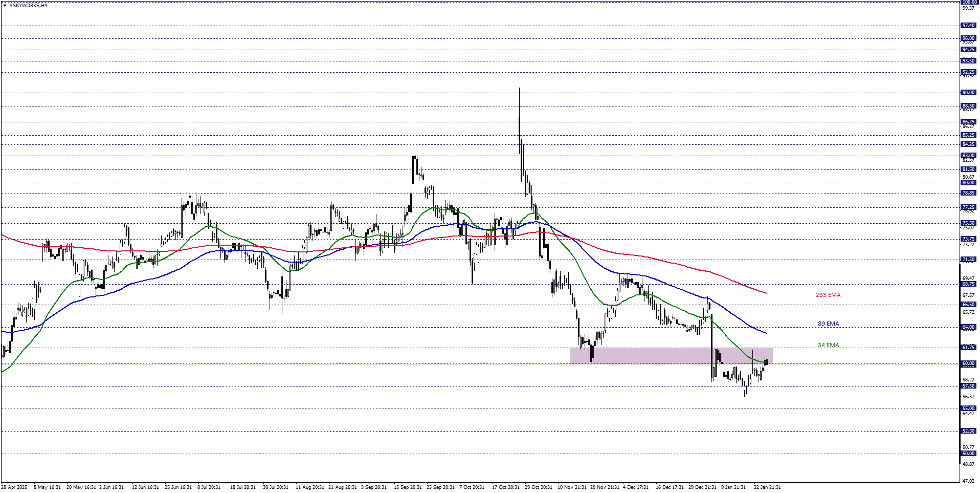The height and width of the screenshot is (493, 980).
Task: Click the 50.00 price level tag
Action: point(968,454)
